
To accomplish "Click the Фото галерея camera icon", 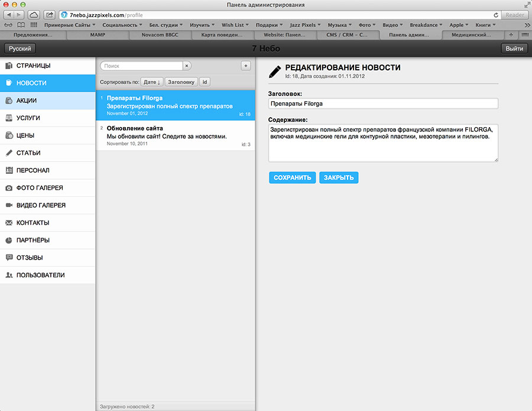I will 9,188.
